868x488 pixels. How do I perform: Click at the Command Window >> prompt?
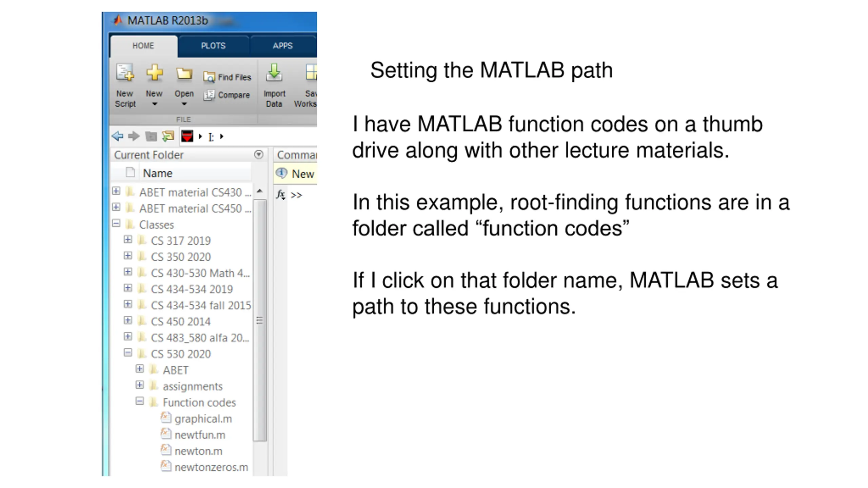[x=296, y=195]
